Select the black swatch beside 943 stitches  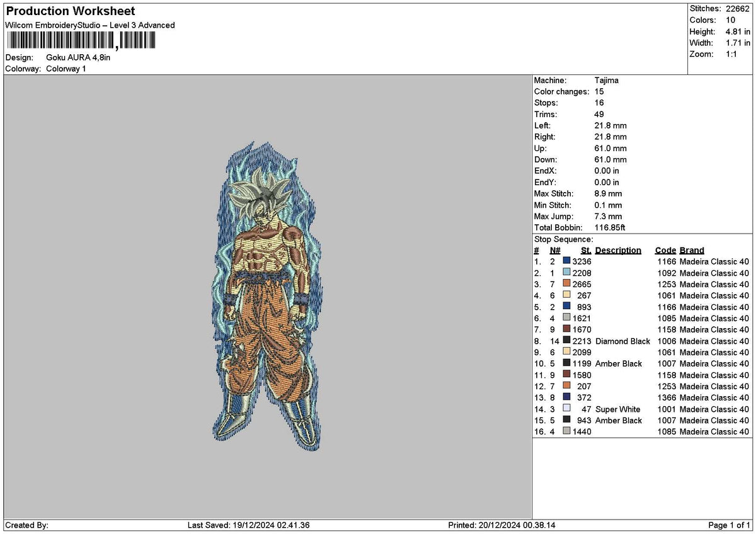(566, 420)
